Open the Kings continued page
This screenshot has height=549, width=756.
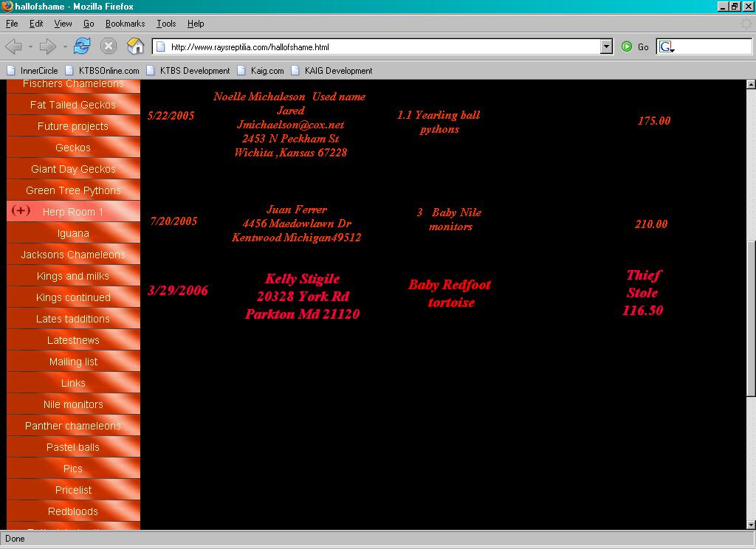73,297
